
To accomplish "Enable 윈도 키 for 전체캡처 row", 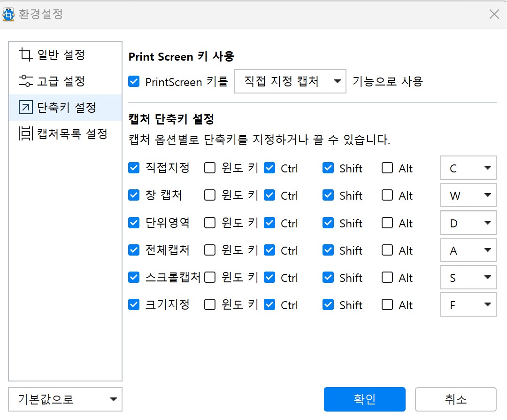I will pyautogui.click(x=210, y=250).
